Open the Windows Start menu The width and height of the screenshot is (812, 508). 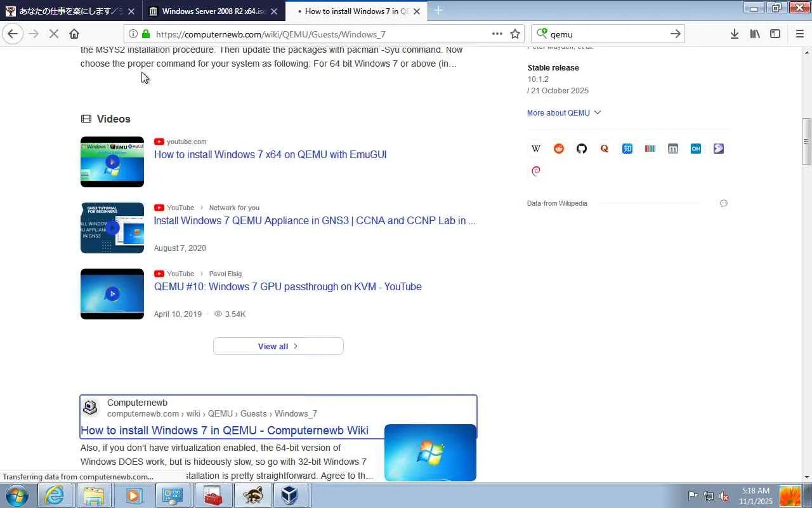click(16, 495)
